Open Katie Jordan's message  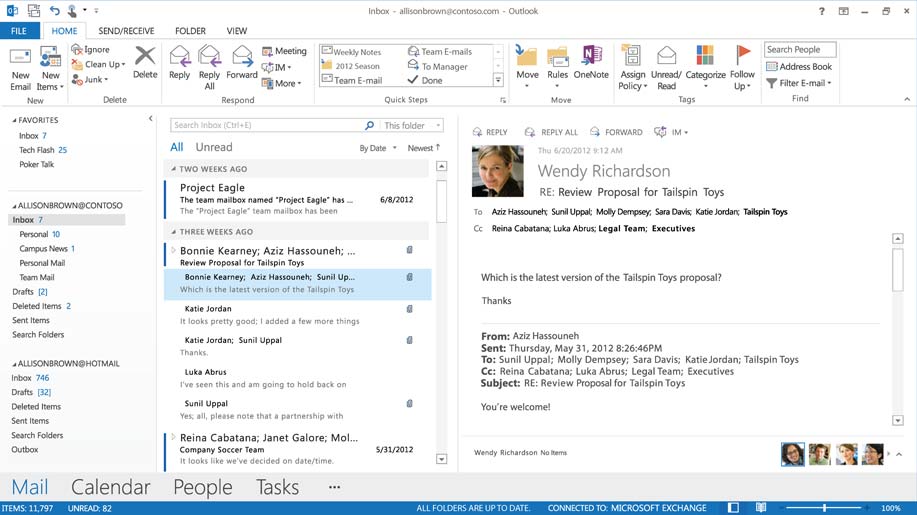pyautogui.click(x=297, y=314)
